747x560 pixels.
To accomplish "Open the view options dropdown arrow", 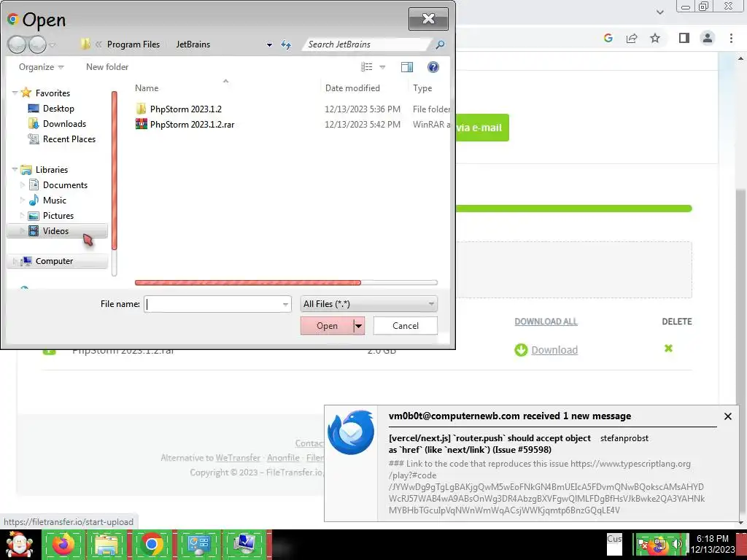I will pos(382,67).
